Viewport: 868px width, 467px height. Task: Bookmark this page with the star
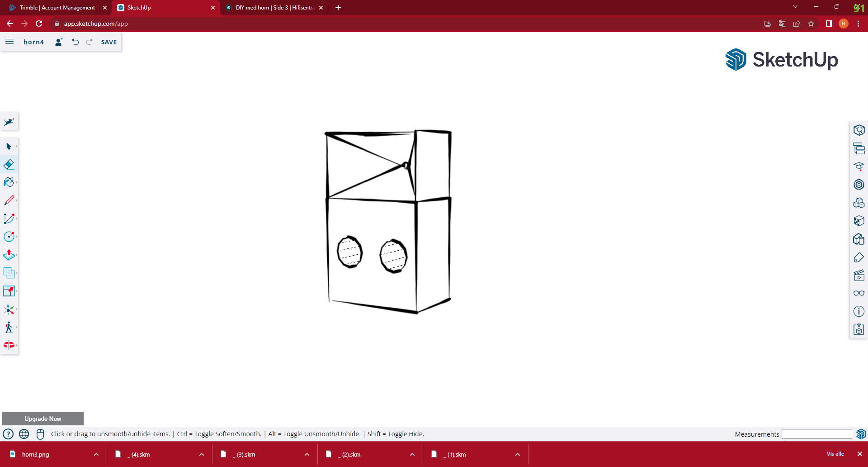click(x=811, y=24)
